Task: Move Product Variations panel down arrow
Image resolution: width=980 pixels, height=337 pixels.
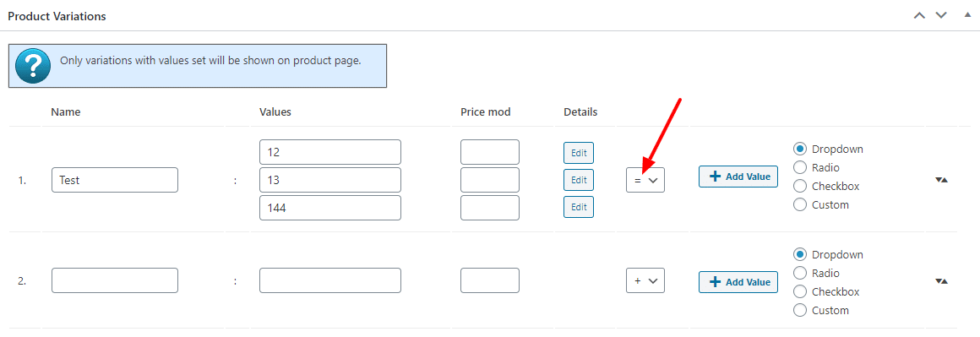Action: point(941,15)
